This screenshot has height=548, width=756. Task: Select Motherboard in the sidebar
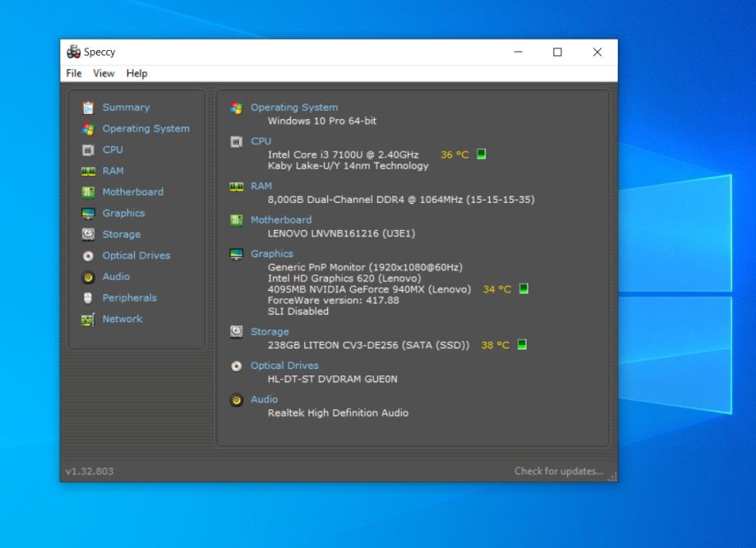pyautogui.click(x=132, y=191)
